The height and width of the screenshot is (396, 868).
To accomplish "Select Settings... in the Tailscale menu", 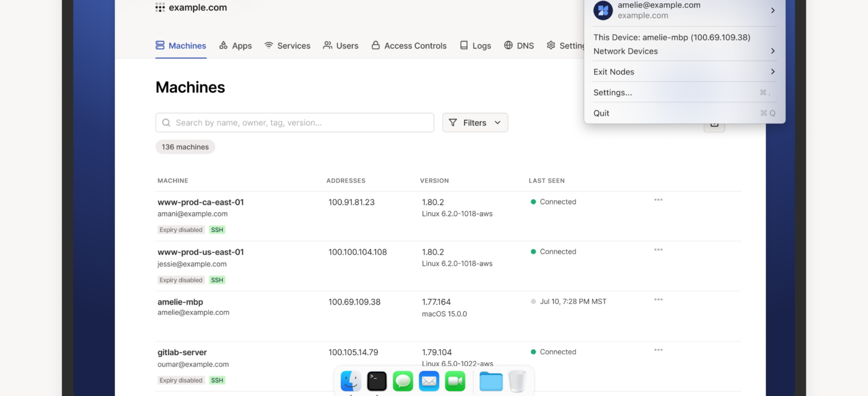I will (x=613, y=92).
